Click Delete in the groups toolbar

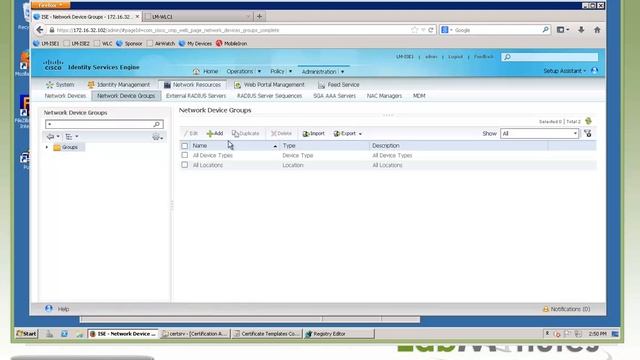coord(281,133)
